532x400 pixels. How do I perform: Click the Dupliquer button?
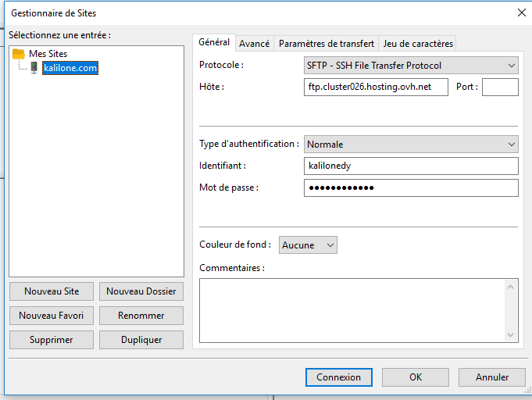(141, 340)
